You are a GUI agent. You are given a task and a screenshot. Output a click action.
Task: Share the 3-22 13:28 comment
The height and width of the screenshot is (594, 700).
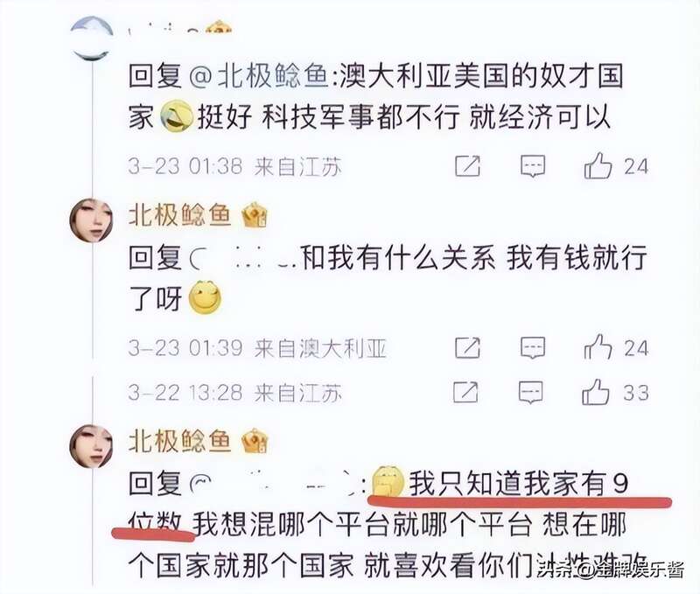[x=465, y=393]
